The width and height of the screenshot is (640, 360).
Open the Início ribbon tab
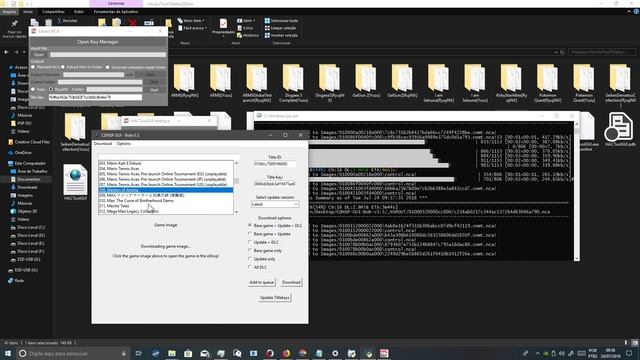point(28,12)
